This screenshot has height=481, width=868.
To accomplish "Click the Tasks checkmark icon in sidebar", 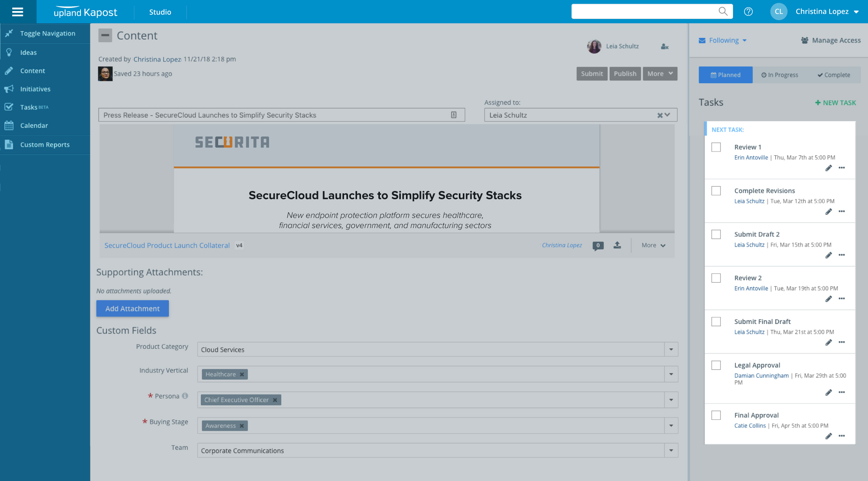I will pos(9,107).
